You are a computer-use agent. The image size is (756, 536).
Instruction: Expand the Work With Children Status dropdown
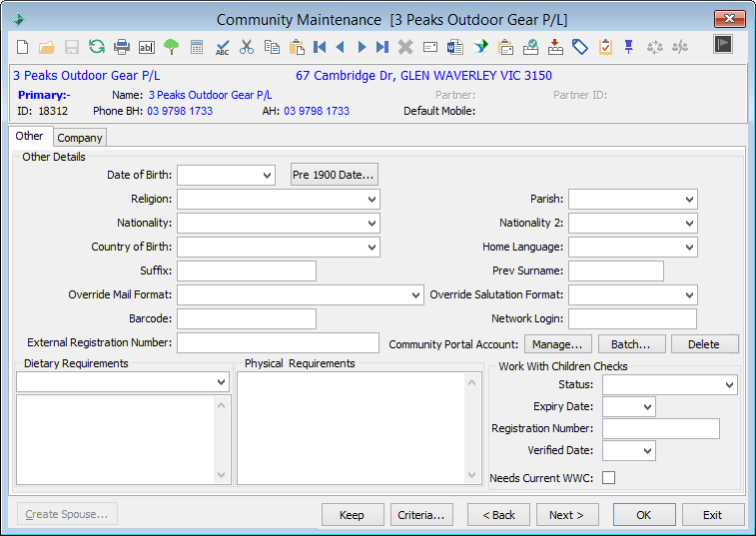pos(729,385)
